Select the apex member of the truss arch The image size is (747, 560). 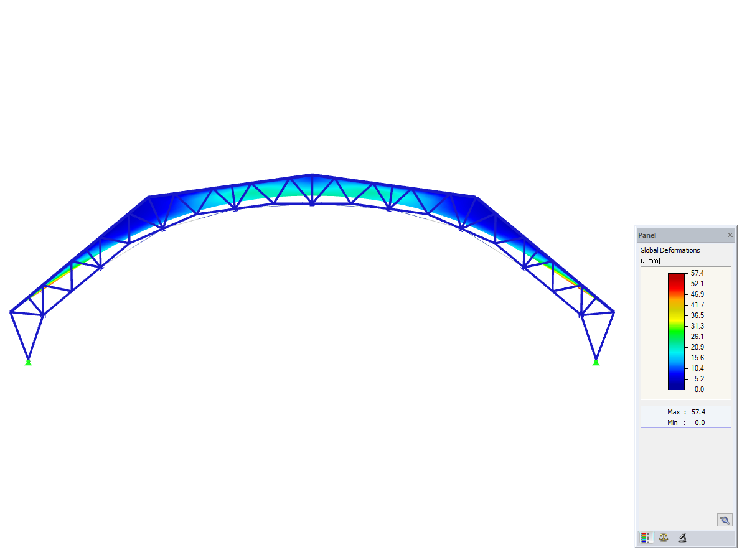point(311,175)
